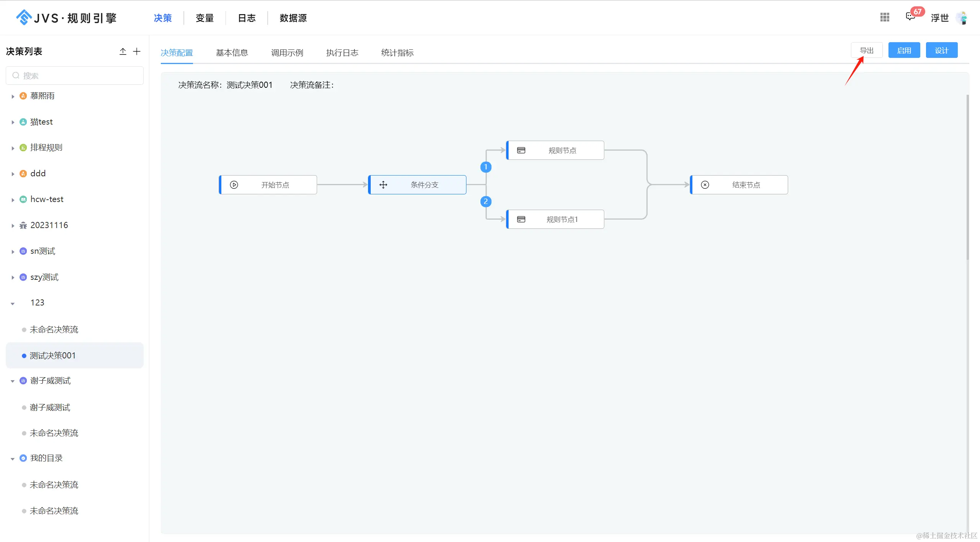
Task: Expand the 慕熙雨 folder
Action: (13, 96)
